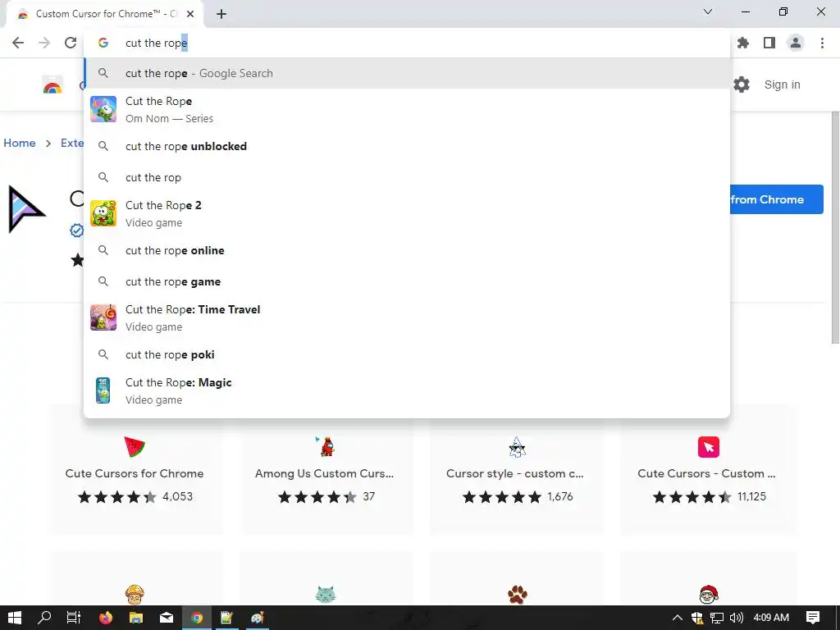Click the Time Travel game thumbnail
The height and width of the screenshot is (630, 840).
click(103, 317)
